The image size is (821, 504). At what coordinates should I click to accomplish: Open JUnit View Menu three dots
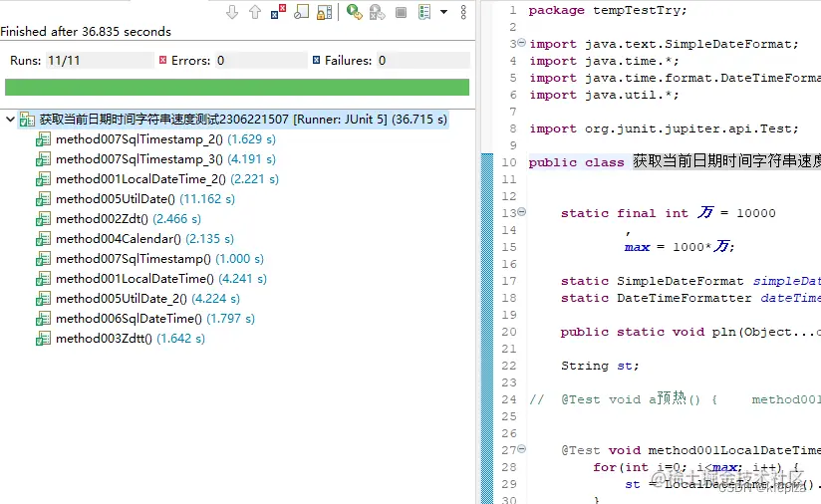coord(463,12)
